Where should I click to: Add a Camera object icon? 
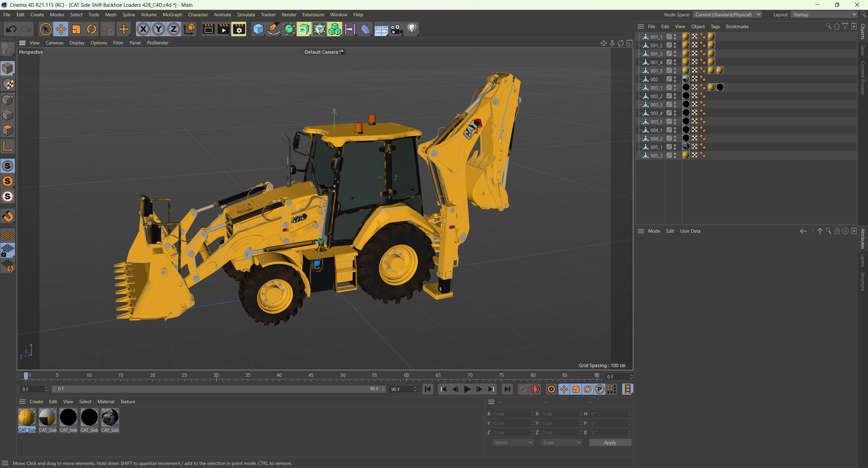[396, 29]
